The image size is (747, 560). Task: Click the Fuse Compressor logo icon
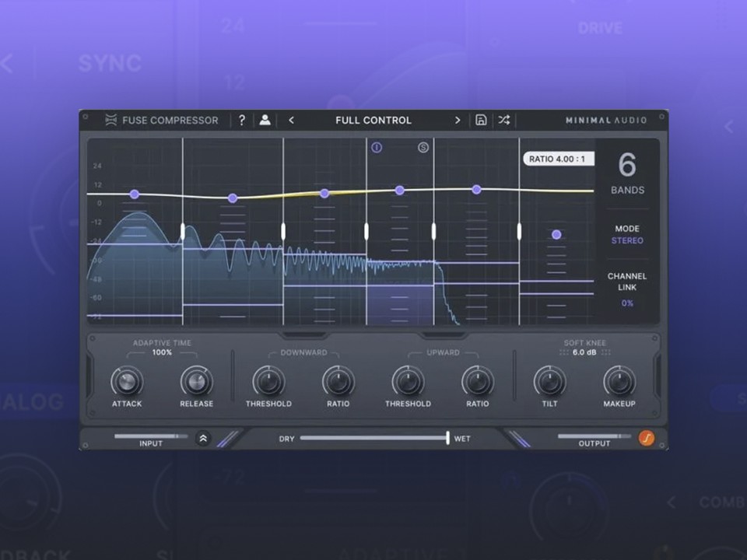pyautogui.click(x=111, y=120)
